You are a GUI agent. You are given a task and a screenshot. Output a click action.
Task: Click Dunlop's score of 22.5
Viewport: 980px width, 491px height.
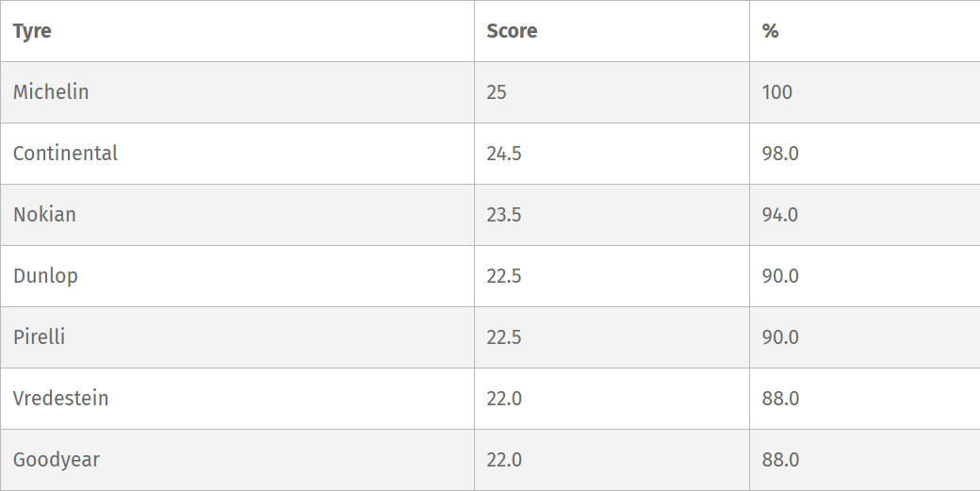[504, 276]
